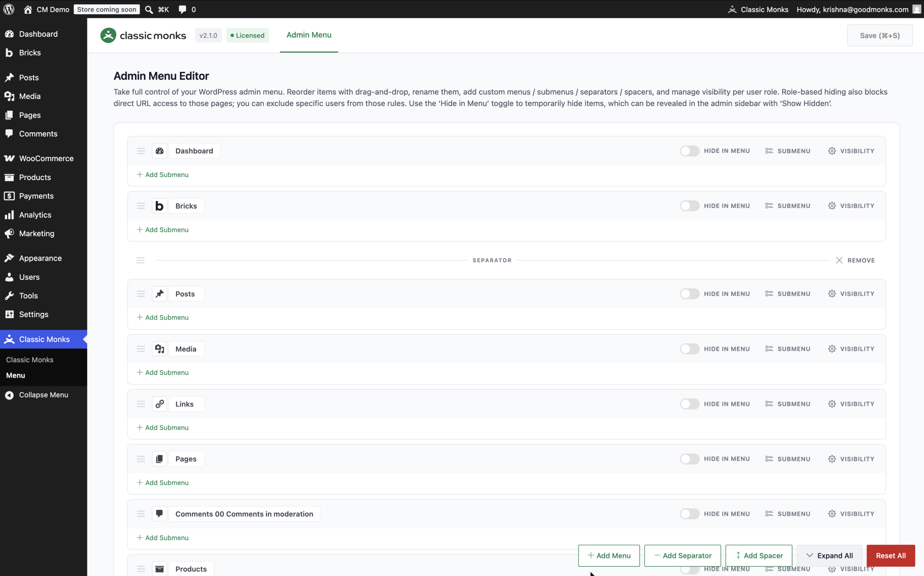Screen dimensions: 924x576
Task: Open Analytics in sidebar
Action: tap(43, 215)
